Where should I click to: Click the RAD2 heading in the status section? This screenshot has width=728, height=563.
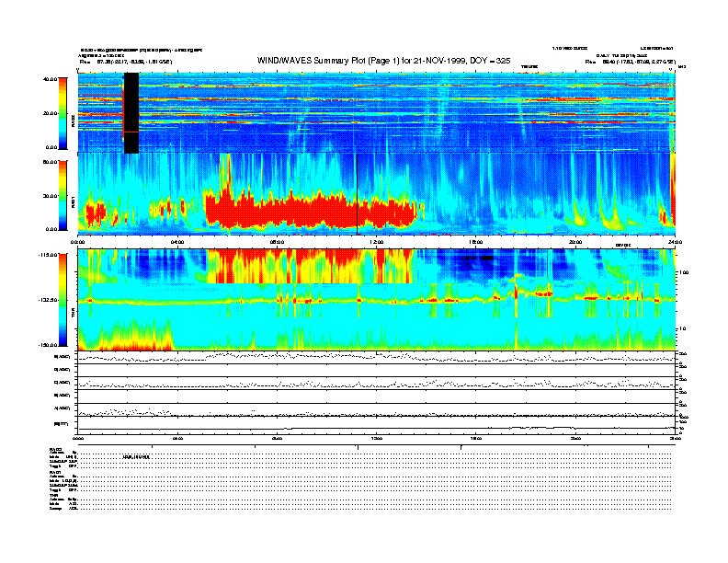(x=56, y=449)
